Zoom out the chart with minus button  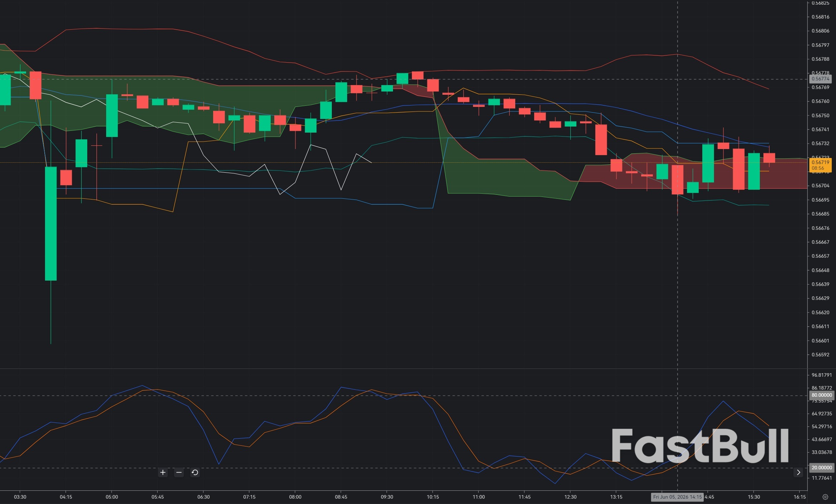tap(179, 473)
